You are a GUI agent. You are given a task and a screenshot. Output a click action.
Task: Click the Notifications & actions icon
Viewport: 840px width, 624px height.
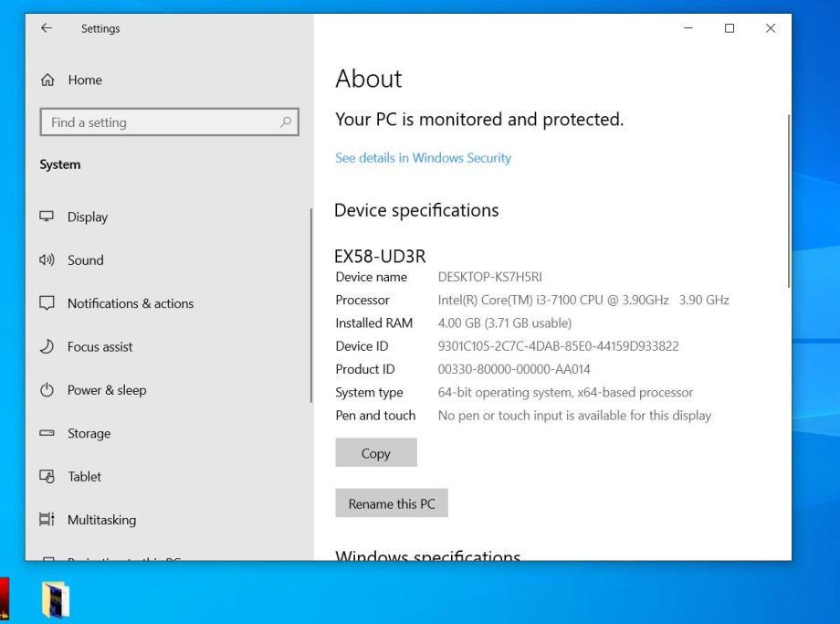click(x=47, y=303)
